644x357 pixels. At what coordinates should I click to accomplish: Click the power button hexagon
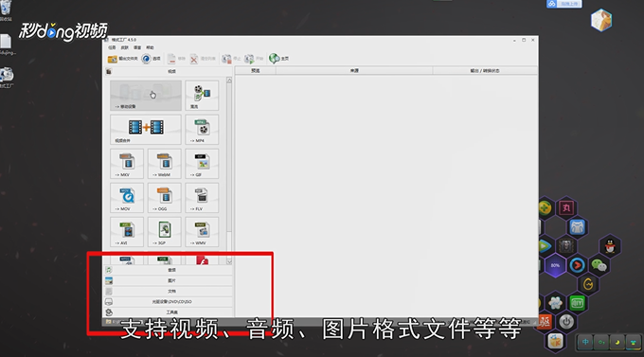pyautogui.click(x=566, y=322)
